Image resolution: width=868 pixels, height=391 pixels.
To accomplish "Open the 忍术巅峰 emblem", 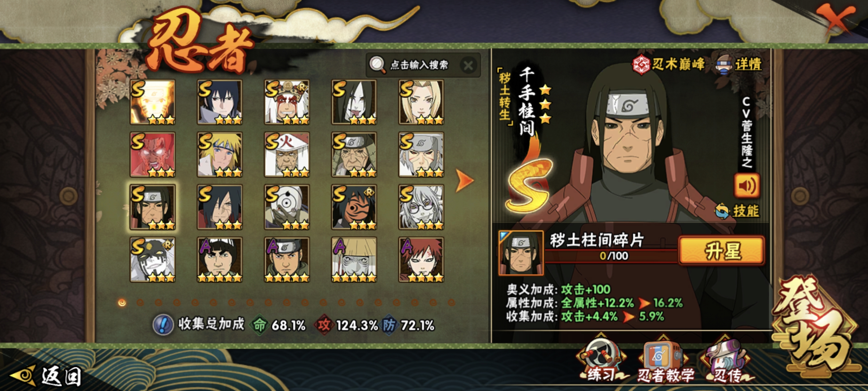I will pyautogui.click(x=668, y=64).
